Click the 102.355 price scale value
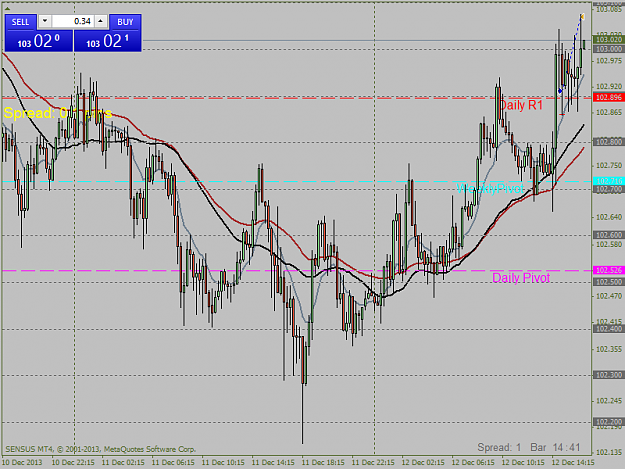This screenshot has width=625, height=469. 609,349
